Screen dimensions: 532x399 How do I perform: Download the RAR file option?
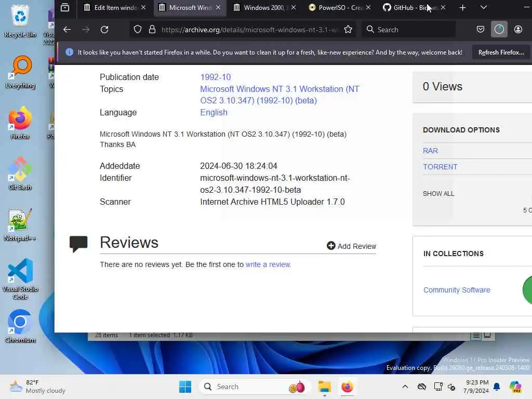point(430,151)
